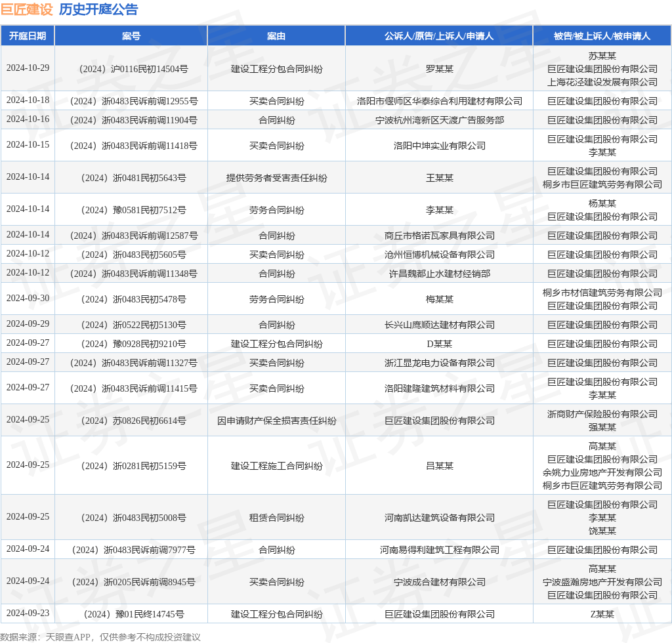Click the date 2024-09-30

click(28, 299)
